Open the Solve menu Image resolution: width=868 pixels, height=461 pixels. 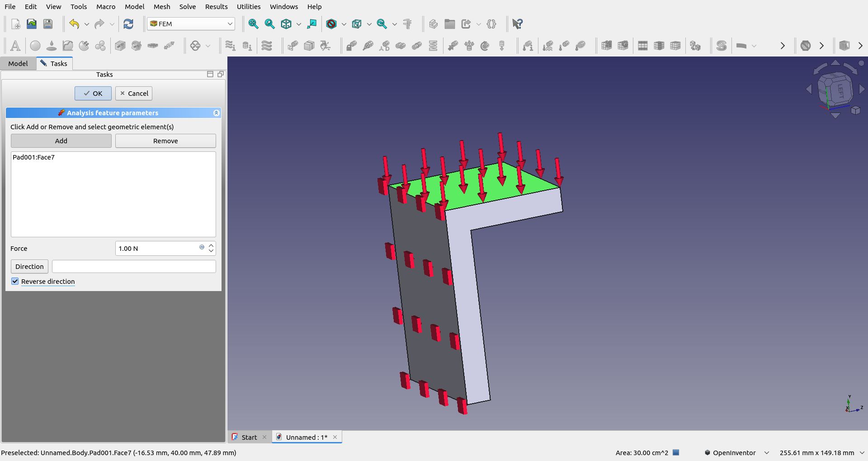(188, 7)
